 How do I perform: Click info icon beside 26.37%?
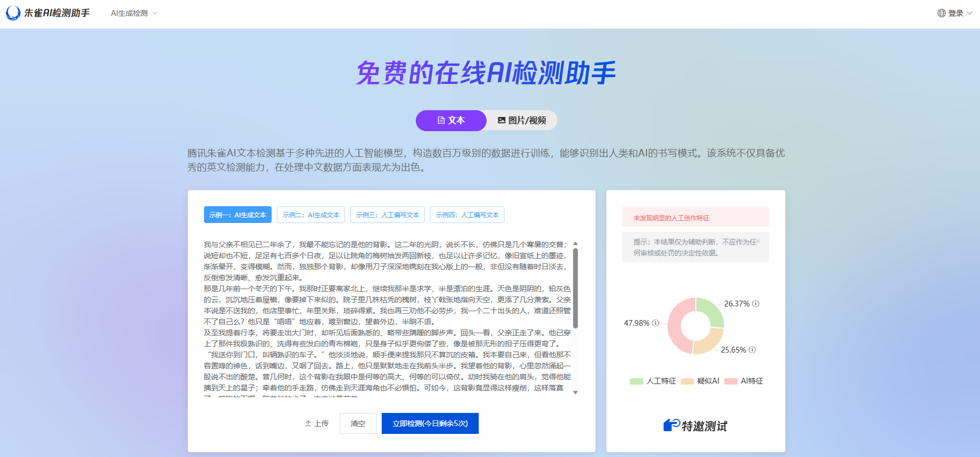(x=756, y=304)
